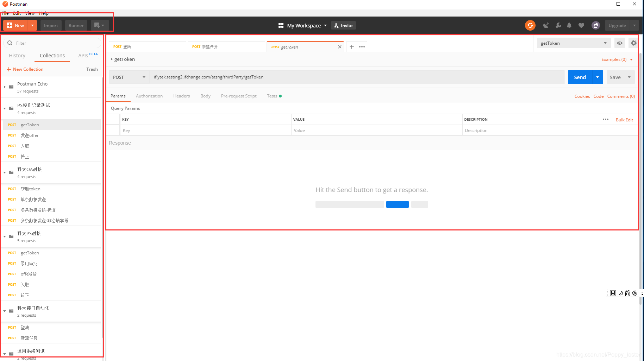Switch to Headers tab
Image resolution: width=644 pixels, height=361 pixels.
(181, 96)
